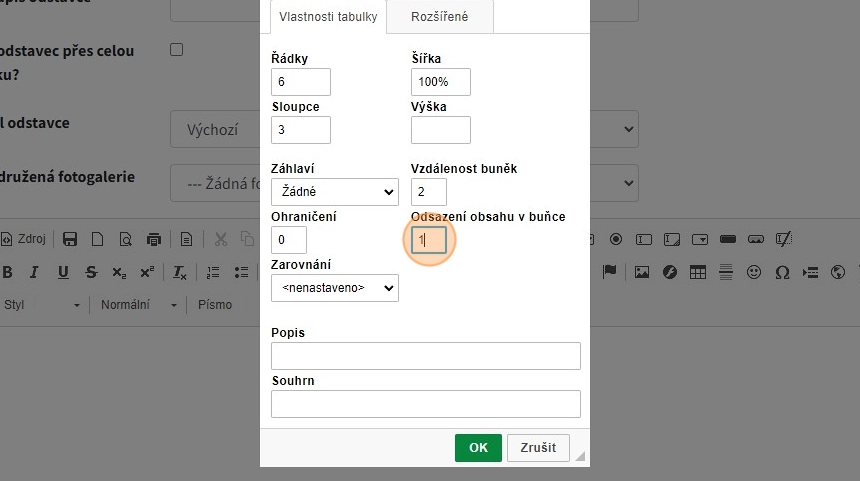The height and width of the screenshot is (481, 860).
Task: Click the Underline formatting icon
Action: (x=63, y=272)
